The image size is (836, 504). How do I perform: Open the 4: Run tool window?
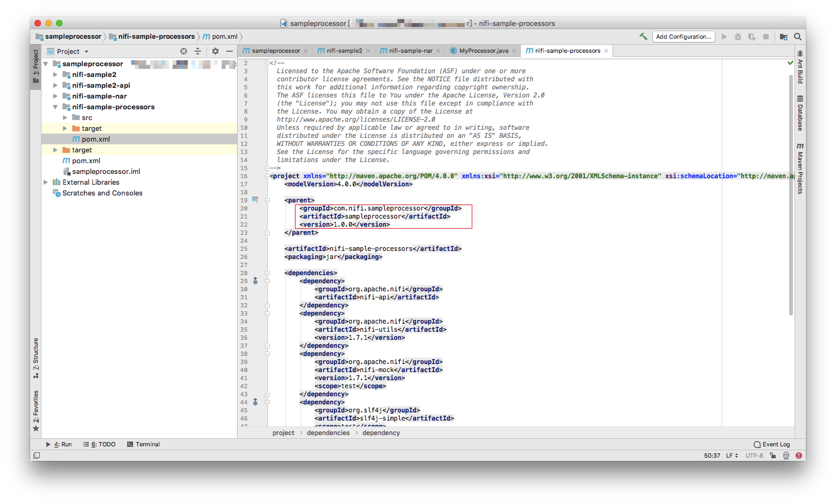[x=59, y=444]
